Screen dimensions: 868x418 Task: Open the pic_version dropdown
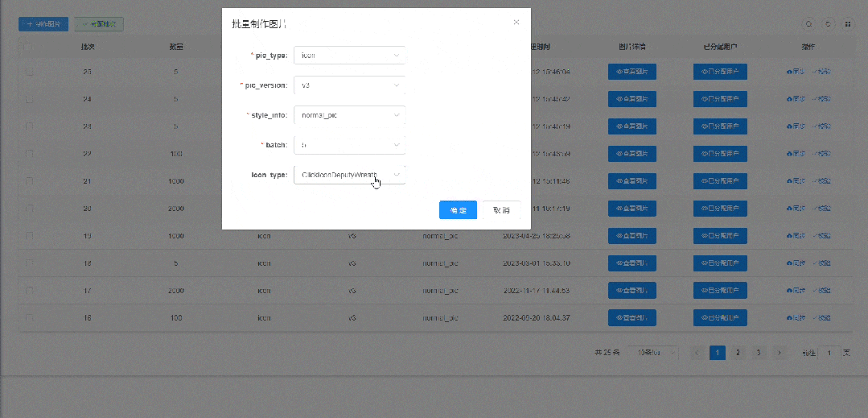click(350, 85)
